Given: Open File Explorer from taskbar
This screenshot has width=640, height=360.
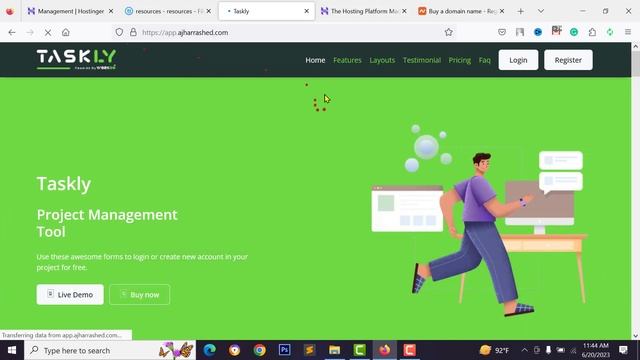Looking at the screenshot, I should coord(334,350).
